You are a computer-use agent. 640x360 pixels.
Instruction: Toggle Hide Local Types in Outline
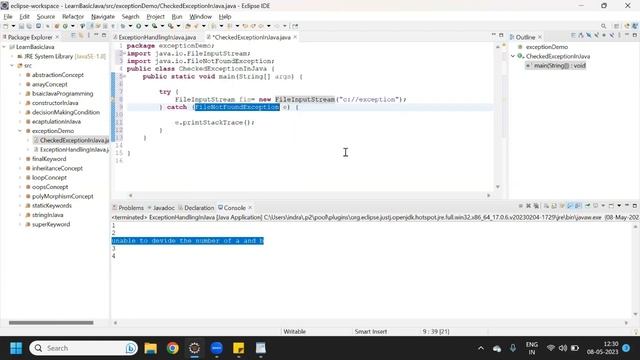point(612,36)
